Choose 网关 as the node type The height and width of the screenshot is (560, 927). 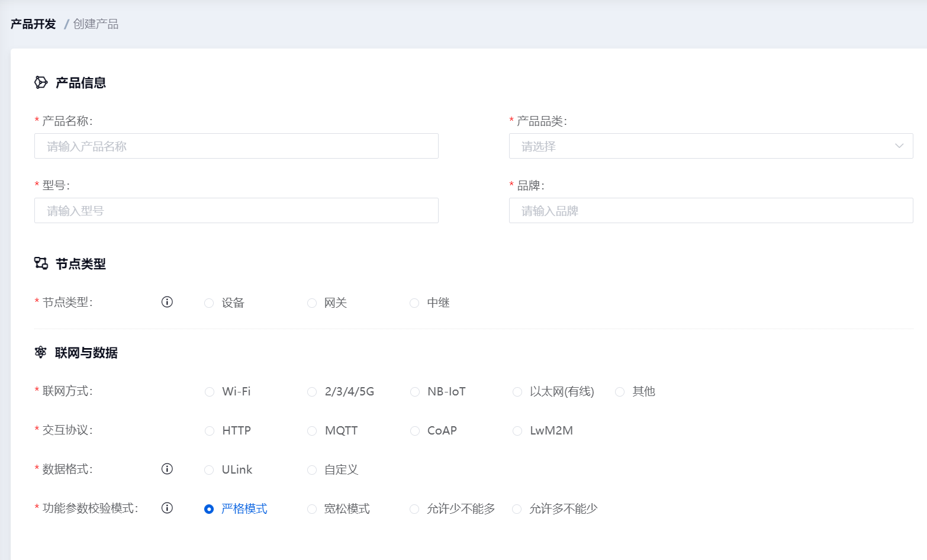tap(312, 303)
